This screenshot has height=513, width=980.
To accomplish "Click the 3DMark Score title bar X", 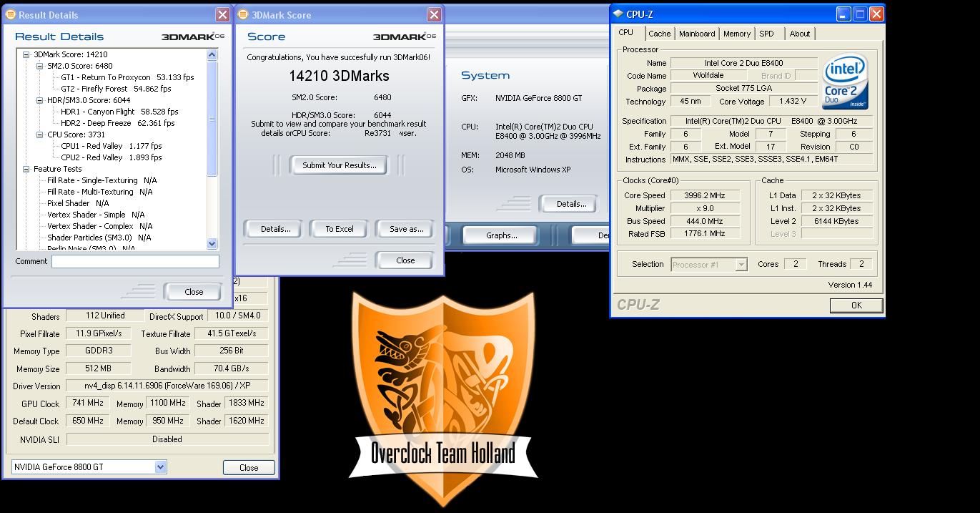I will click(x=434, y=14).
